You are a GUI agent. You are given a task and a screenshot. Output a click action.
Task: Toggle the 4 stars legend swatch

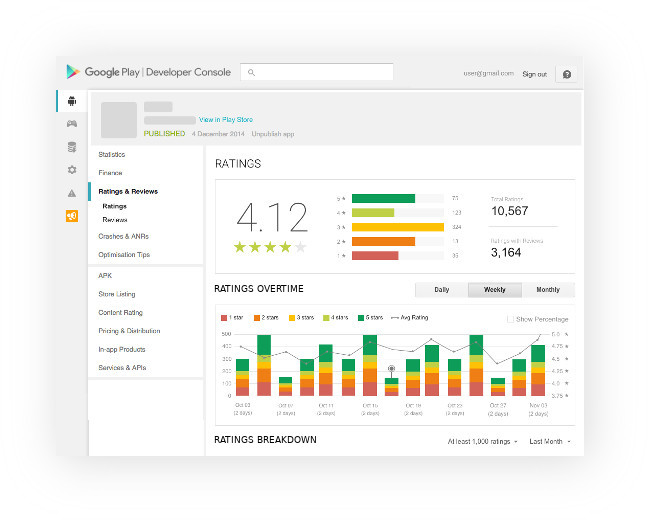[x=326, y=318]
